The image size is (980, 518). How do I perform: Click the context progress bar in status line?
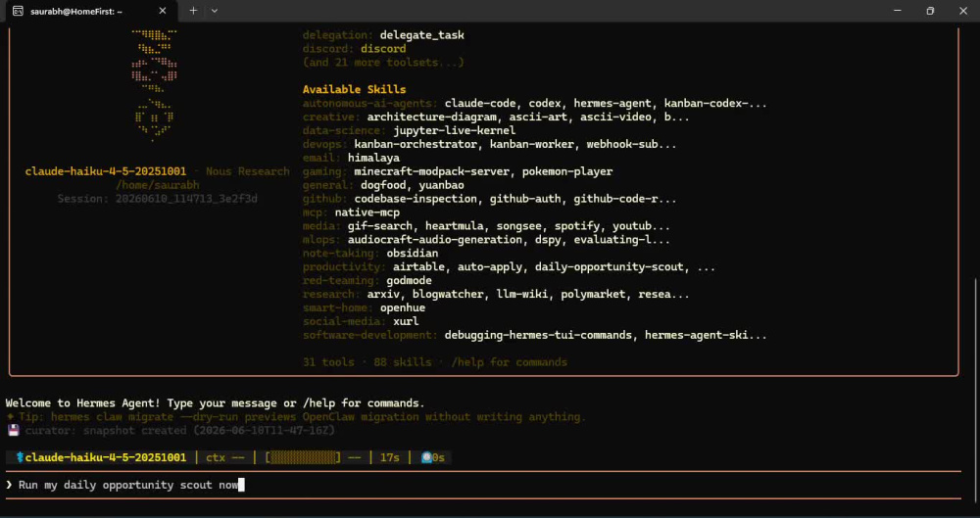(304, 458)
